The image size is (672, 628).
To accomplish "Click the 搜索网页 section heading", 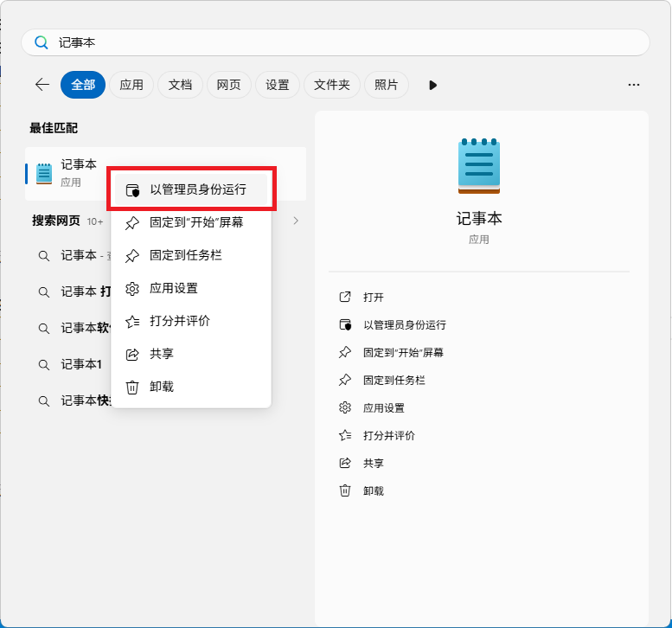I will pyautogui.click(x=56, y=221).
